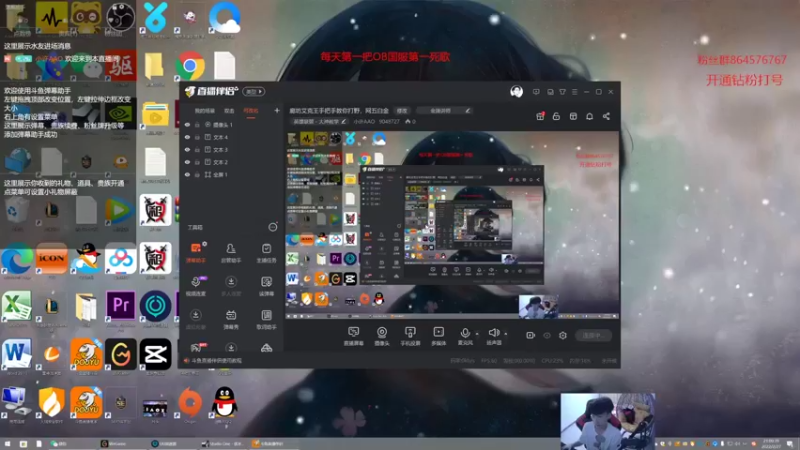Open the Excel desktop shortcut
This screenshot has height=450, width=800.
pyautogui.click(x=17, y=305)
